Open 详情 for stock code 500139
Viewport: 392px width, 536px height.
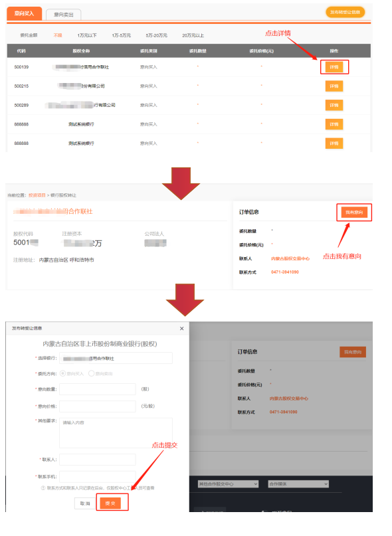(334, 67)
